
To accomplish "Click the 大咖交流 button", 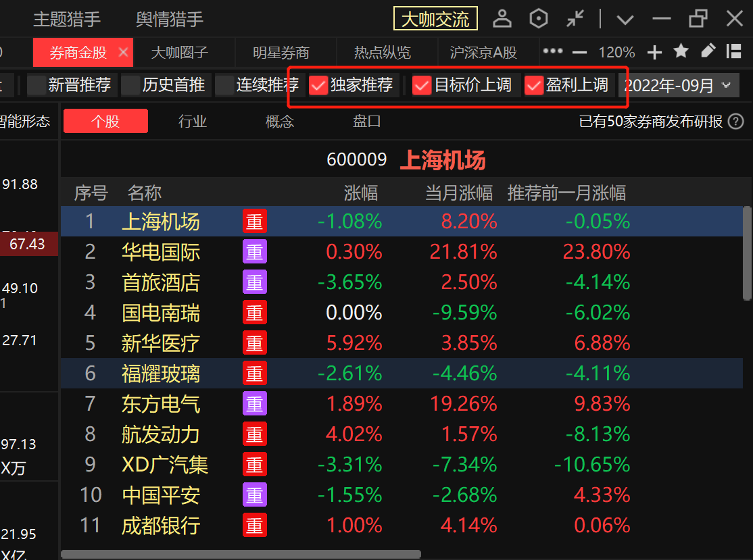I will [x=435, y=19].
